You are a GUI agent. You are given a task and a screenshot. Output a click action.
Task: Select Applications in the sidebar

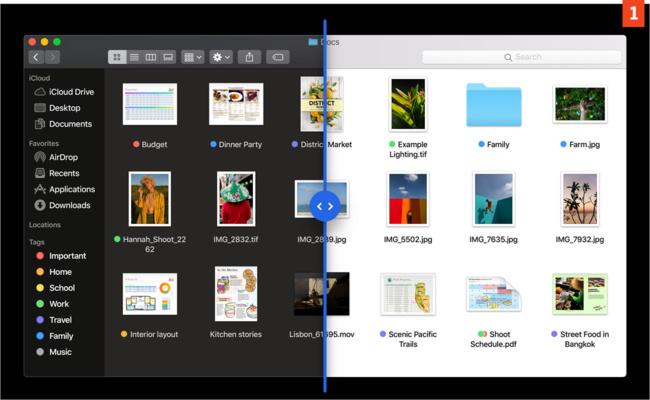72,189
